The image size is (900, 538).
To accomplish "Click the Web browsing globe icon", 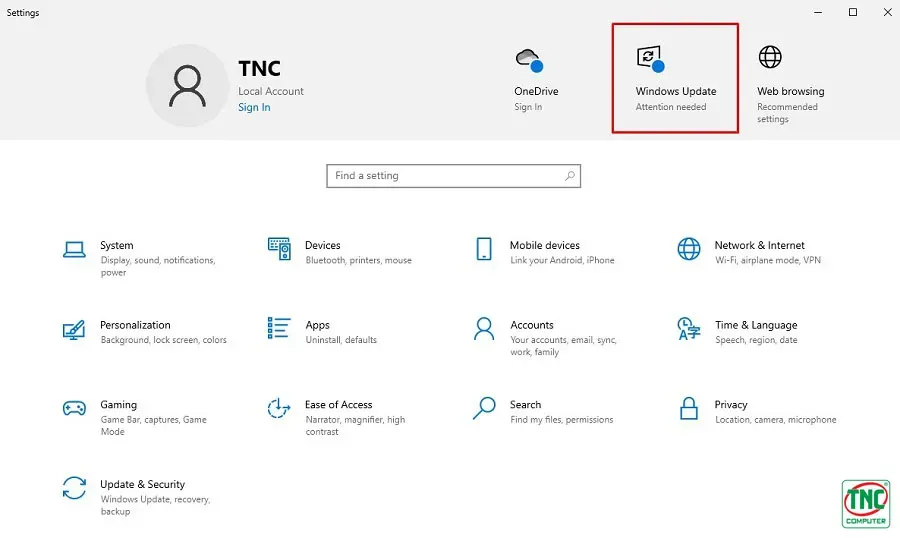I will pyautogui.click(x=770, y=57).
